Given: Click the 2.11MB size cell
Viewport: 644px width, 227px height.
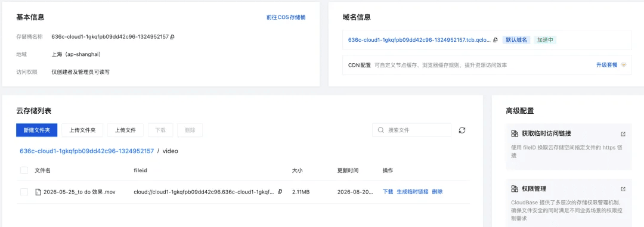Looking at the screenshot, I should [301, 192].
